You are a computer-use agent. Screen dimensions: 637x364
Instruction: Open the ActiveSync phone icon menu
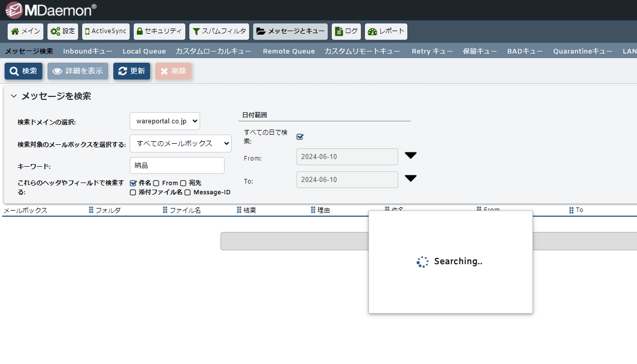106,32
